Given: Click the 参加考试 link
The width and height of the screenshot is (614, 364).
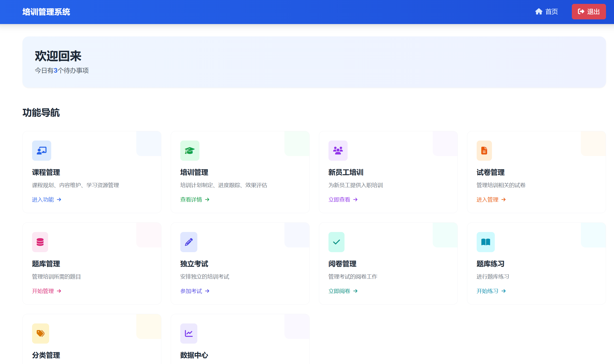Looking at the screenshot, I should tap(195, 291).
